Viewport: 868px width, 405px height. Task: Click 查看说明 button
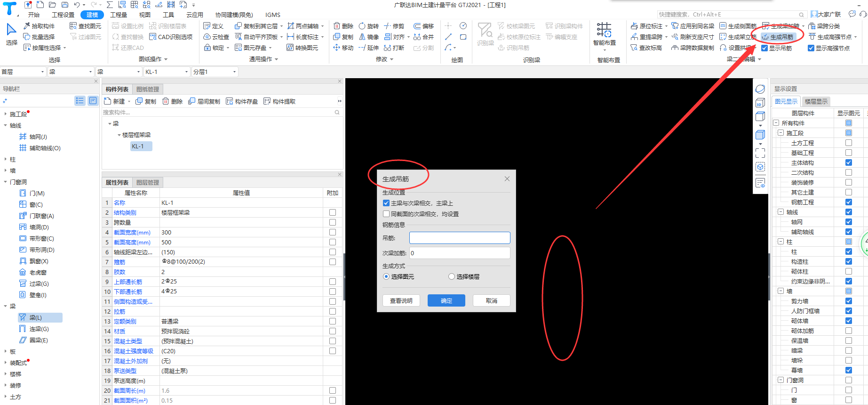click(x=401, y=300)
